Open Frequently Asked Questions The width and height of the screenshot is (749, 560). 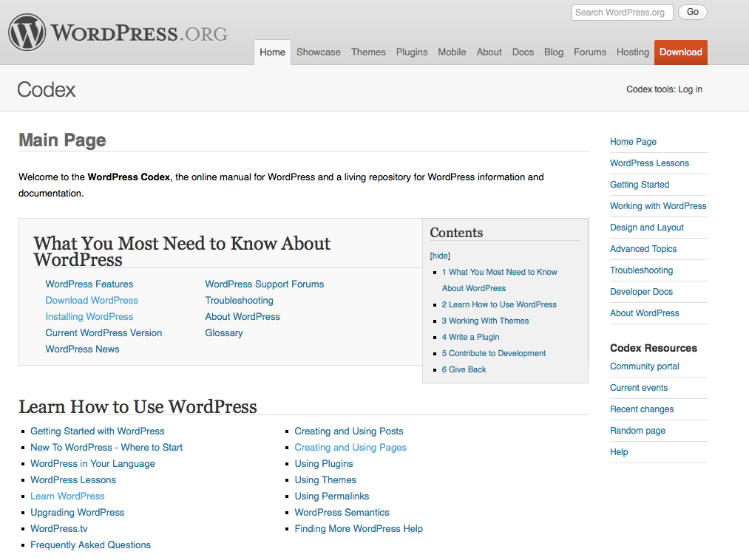coord(90,544)
